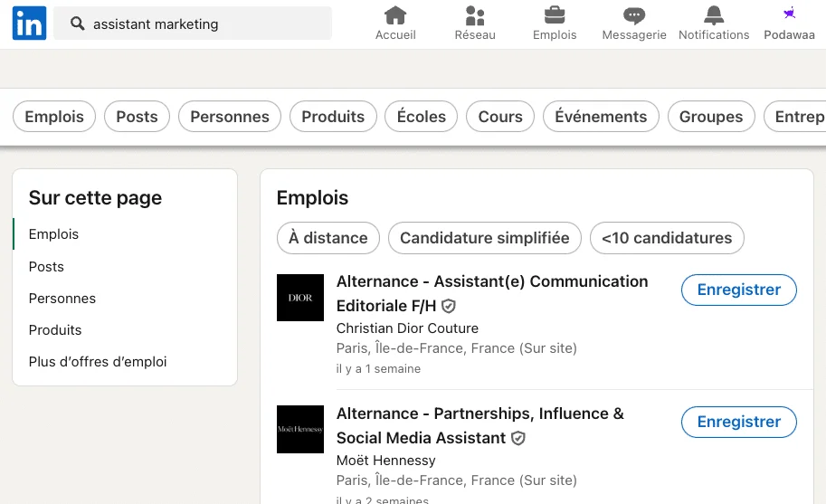Viewport: 826px width, 504px height.
Task: Jump to Emplois section in sidebar
Action: pyautogui.click(x=53, y=233)
